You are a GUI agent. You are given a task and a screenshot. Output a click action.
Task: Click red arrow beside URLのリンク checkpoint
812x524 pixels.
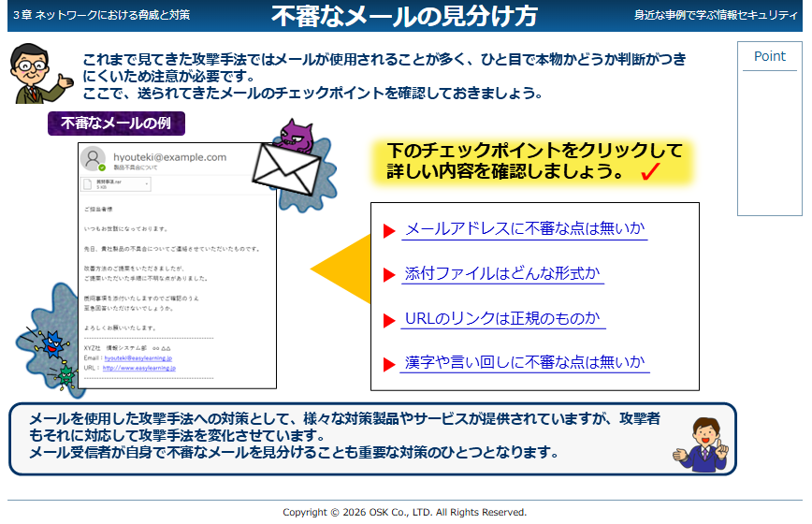(x=389, y=321)
